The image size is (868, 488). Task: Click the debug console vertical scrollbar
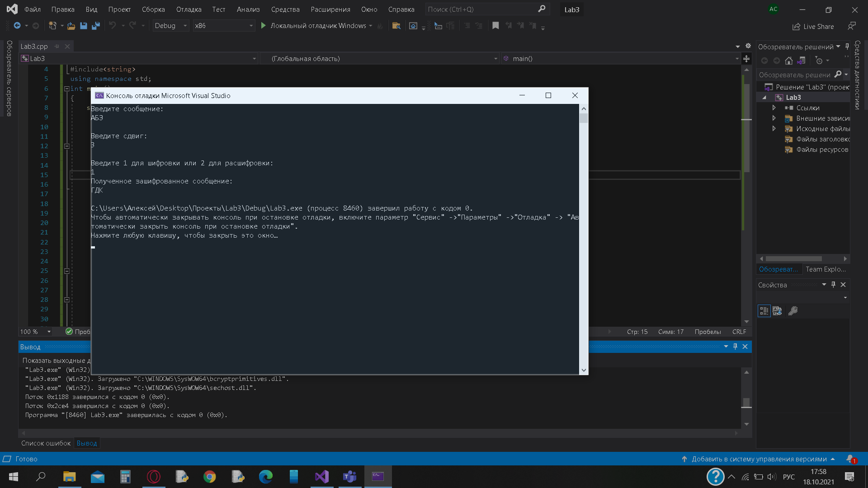[584, 239]
